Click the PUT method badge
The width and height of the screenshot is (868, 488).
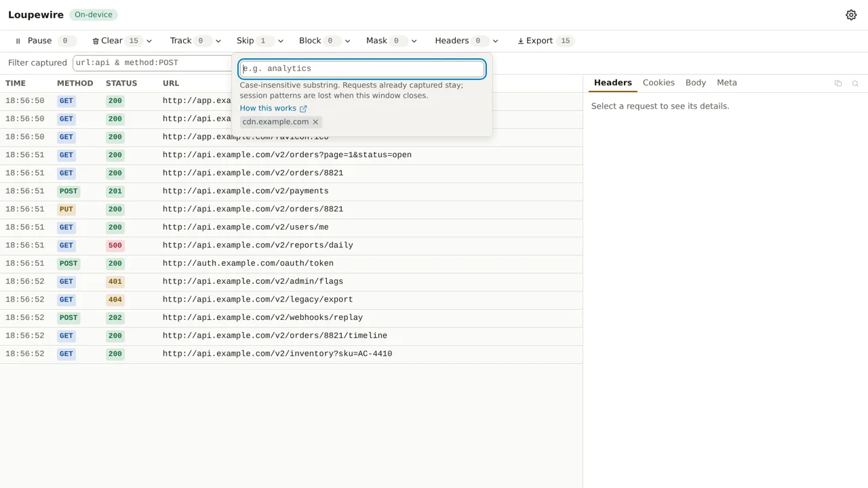tap(66, 209)
